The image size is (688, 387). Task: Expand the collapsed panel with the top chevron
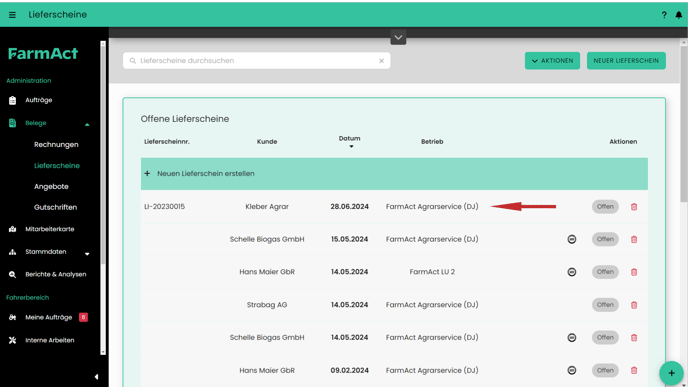398,37
